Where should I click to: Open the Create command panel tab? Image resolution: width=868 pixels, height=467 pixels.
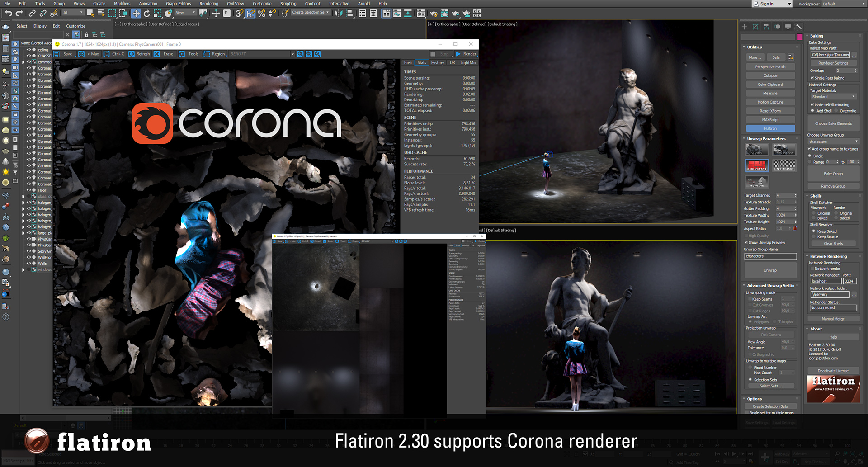pyautogui.click(x=745, y=27)
